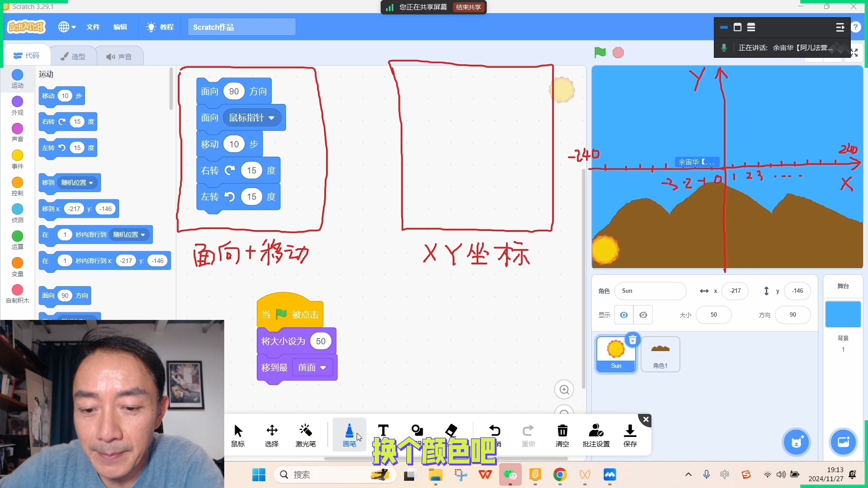Open the language globe menu

coord(66,27)
